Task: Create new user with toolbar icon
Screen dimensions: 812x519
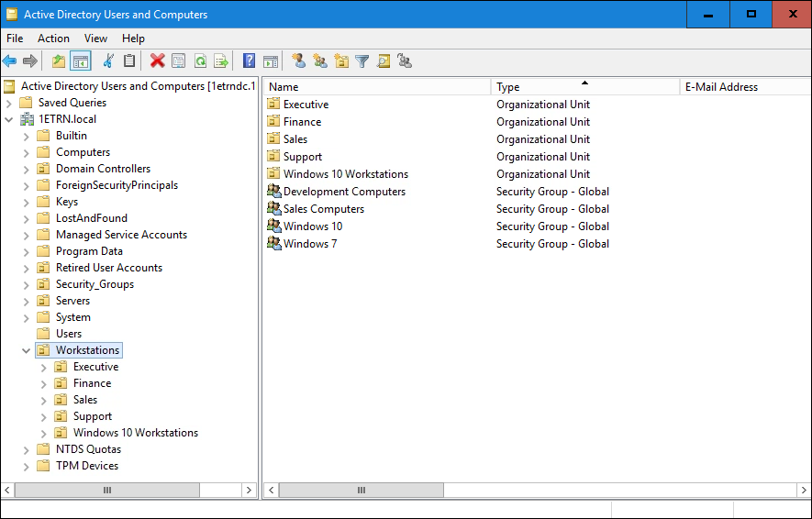Action: 298,61
